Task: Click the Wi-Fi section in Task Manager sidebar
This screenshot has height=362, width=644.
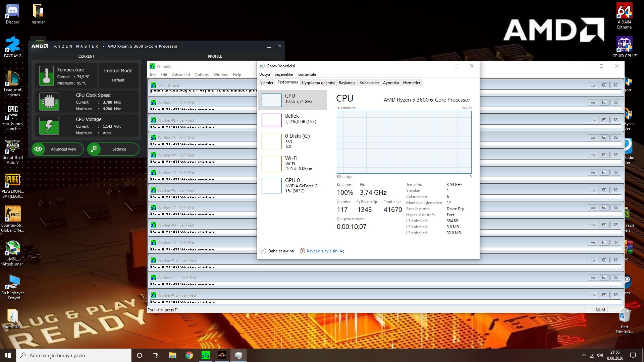Action: pos(293,163)
